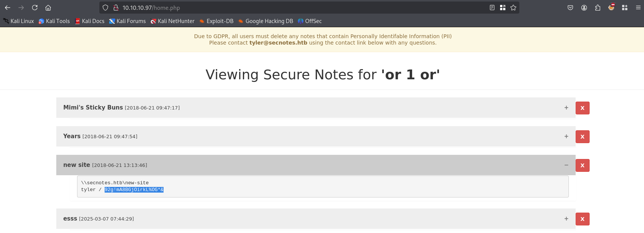Screen dimensions: 644x233
Task: Click the back navigation arrow
Action: click(8, 8)
